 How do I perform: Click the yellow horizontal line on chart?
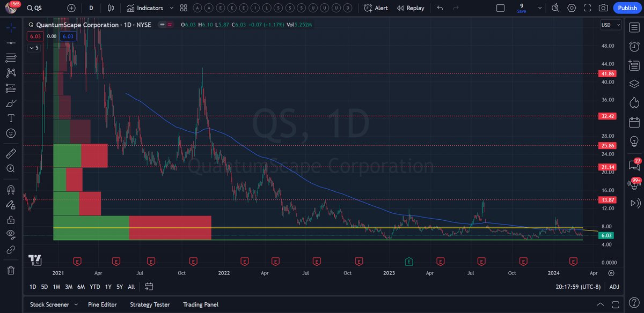pyautogui.click(x=322, y=228)
